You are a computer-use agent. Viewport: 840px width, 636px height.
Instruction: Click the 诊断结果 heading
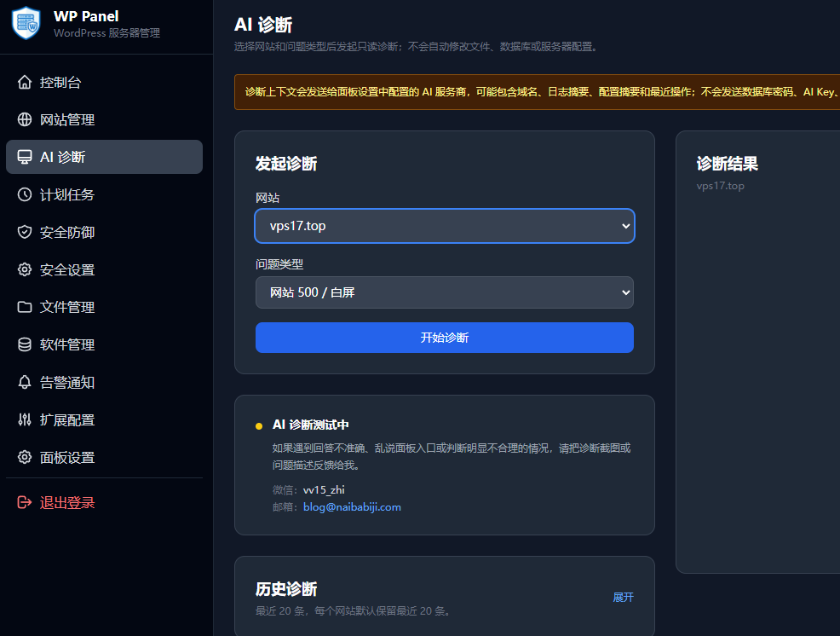[727, 164]
